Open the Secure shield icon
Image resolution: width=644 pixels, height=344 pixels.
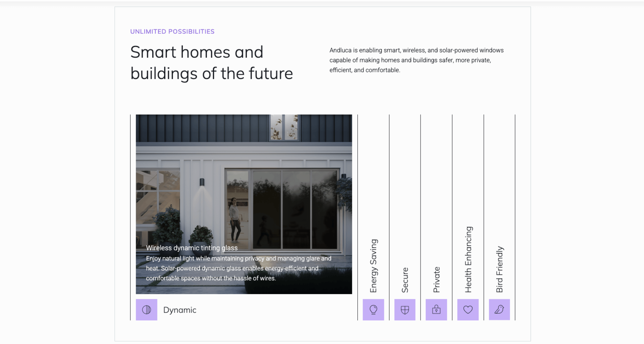point(405,309)
